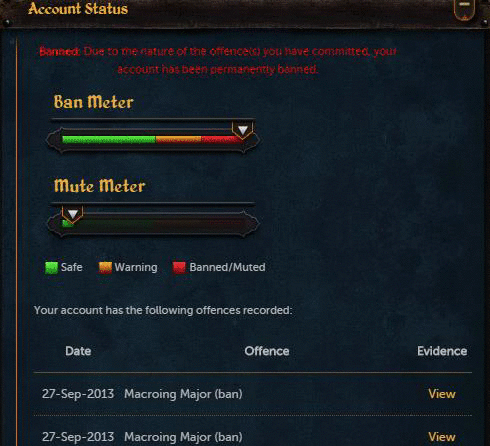
Task: Click the Date column header
Action: pos(78,351)
